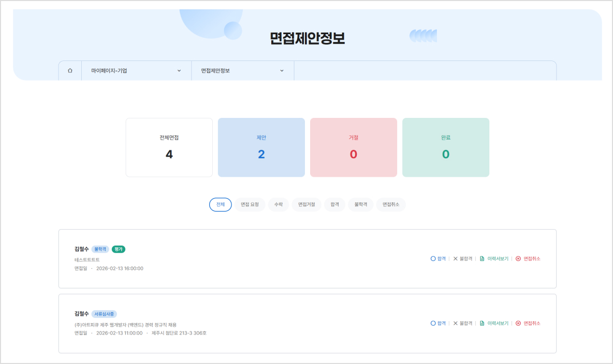Toggle the 수락 filter pill
This screenshot has height=364, width=613.
(278, 204)
